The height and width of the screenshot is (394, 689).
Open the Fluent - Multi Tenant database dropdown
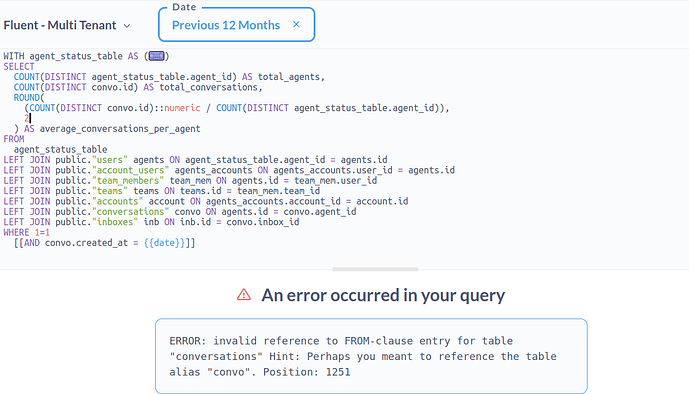pos(67,25)
